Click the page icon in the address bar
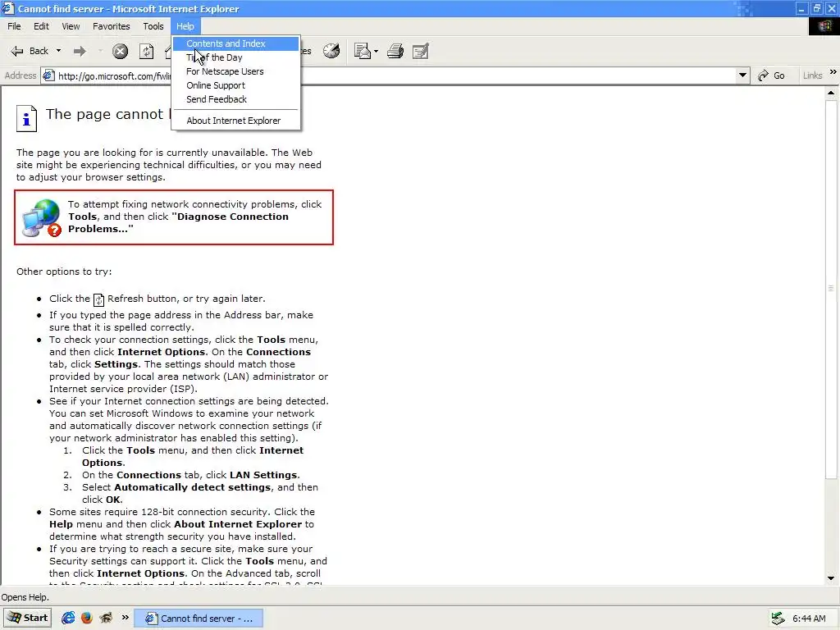 [x=48, y=75]
